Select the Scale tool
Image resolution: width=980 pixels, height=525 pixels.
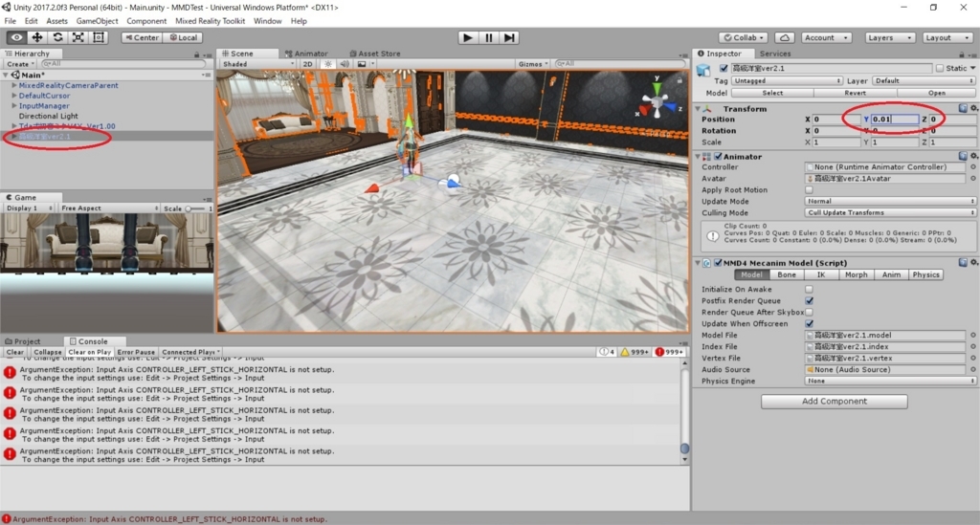point(78,37)
